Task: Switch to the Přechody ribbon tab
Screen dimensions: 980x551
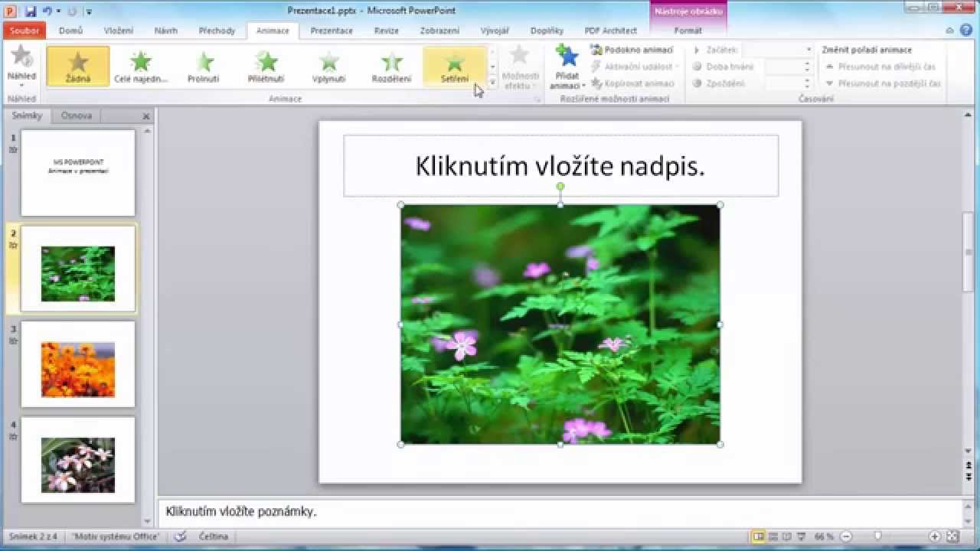Action: (217, 31)
